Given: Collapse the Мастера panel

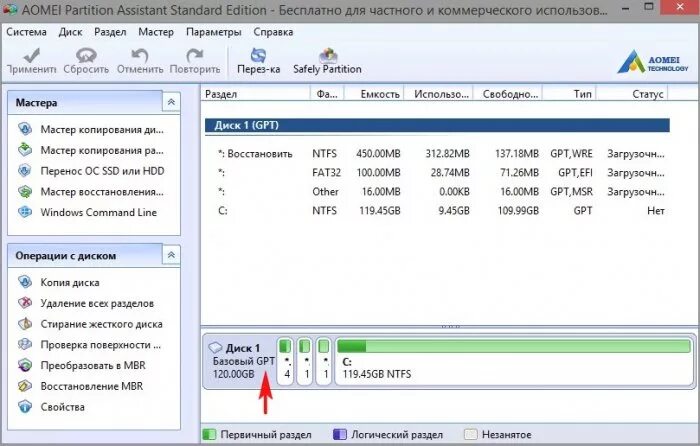Looking at the screenshot, I should tap(171, 102).
